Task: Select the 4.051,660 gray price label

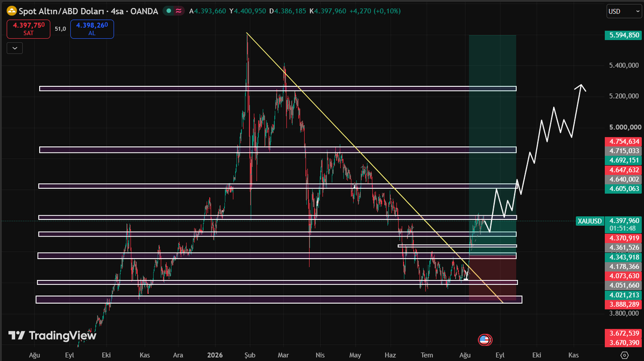Action: 623,285
